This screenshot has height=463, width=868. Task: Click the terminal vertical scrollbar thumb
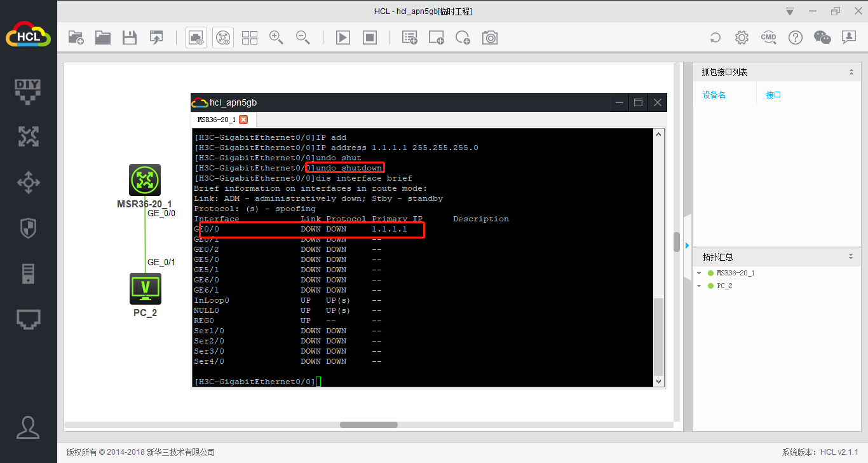659,336
